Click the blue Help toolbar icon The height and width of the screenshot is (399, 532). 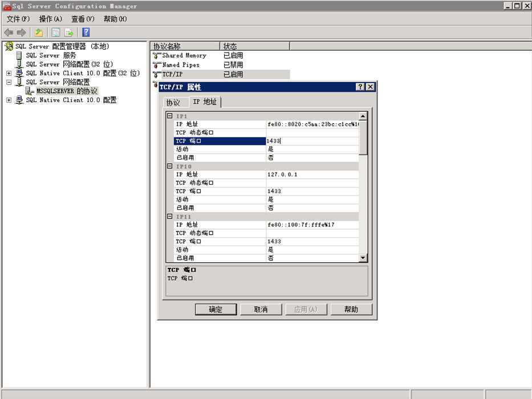(86, 32)
